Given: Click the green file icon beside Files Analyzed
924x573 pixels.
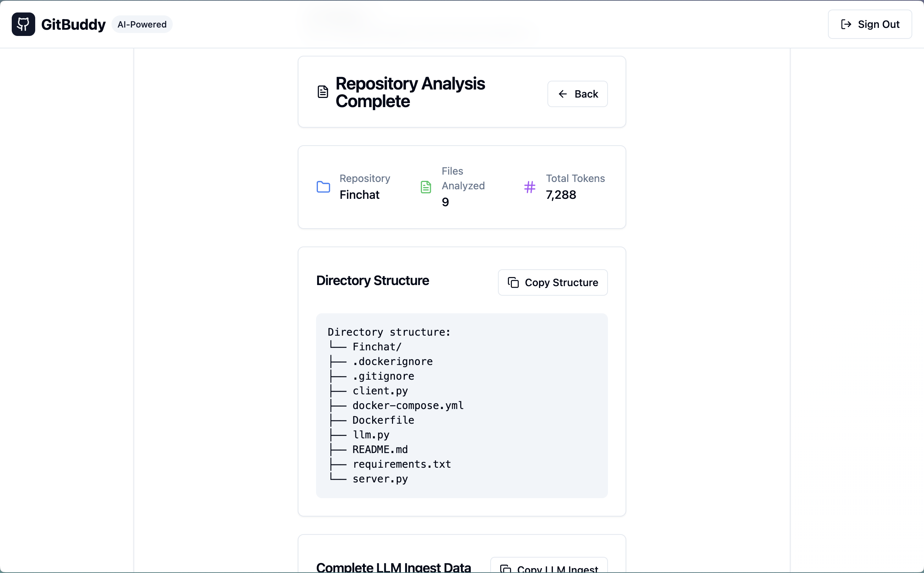Looking at the screenshot, I should tap(426, 187).
